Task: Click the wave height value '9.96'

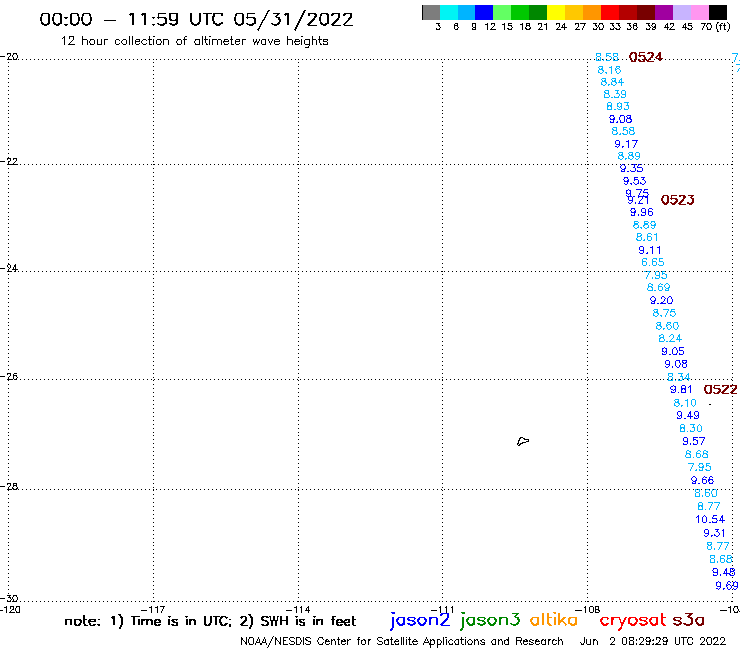Action: (x=642, y=212)
